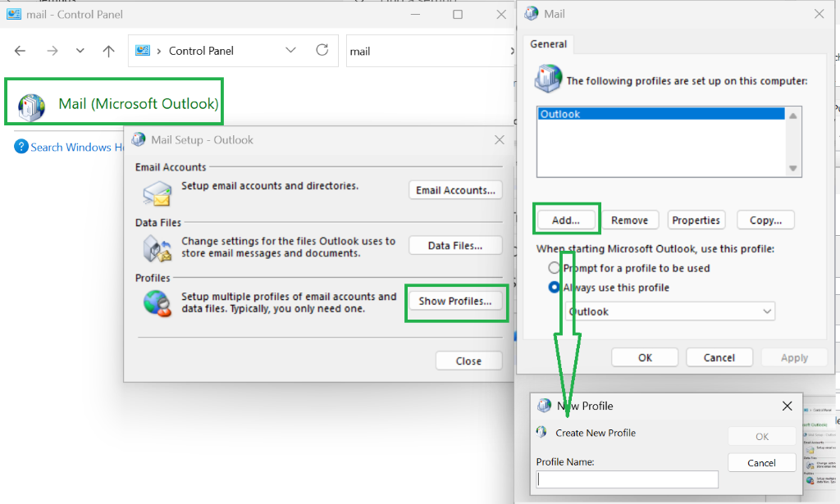
Task: Refresh the Control Panel view
Action: tap(322, 50)
